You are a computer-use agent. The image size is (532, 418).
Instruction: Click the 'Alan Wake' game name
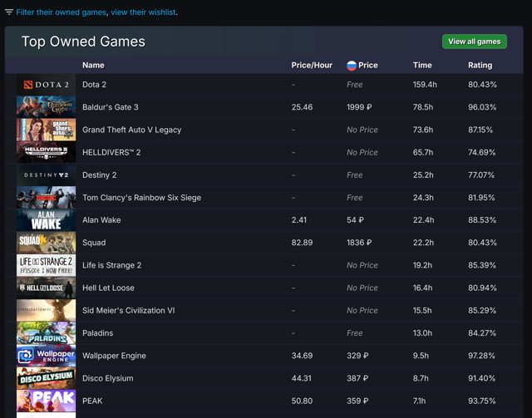pyautogui.click(x=101, y=220)
